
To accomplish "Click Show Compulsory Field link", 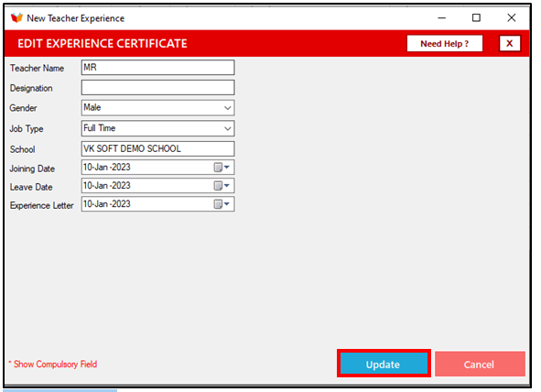I will click(x=53, y=364).
